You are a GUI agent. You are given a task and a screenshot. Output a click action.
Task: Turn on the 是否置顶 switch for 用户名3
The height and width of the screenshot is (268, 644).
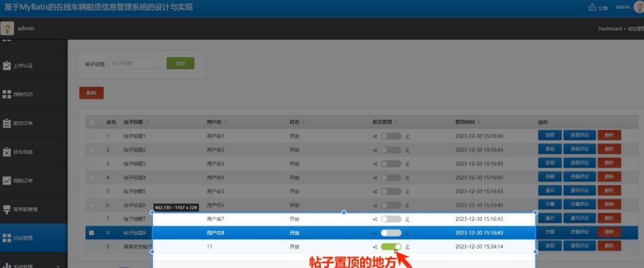coord(391,164)
